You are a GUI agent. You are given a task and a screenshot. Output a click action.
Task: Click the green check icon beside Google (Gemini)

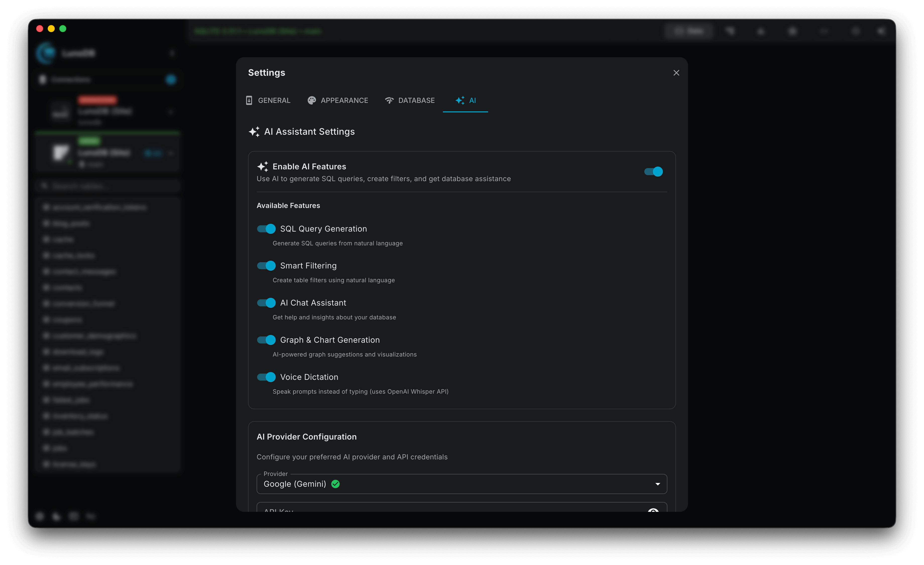click(335, 484)
